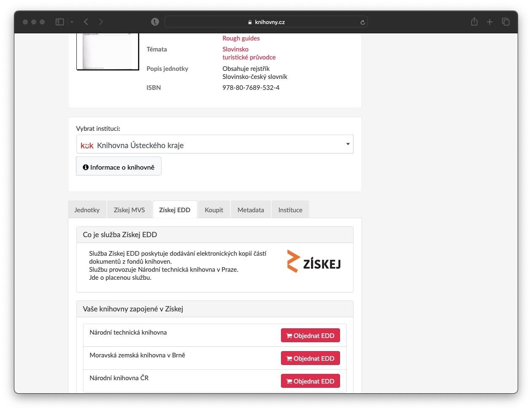Screen dimensions: 532x411
Task: Switch to the Jednotky tab
Action: pyautogui.click(x=87, y=210)
